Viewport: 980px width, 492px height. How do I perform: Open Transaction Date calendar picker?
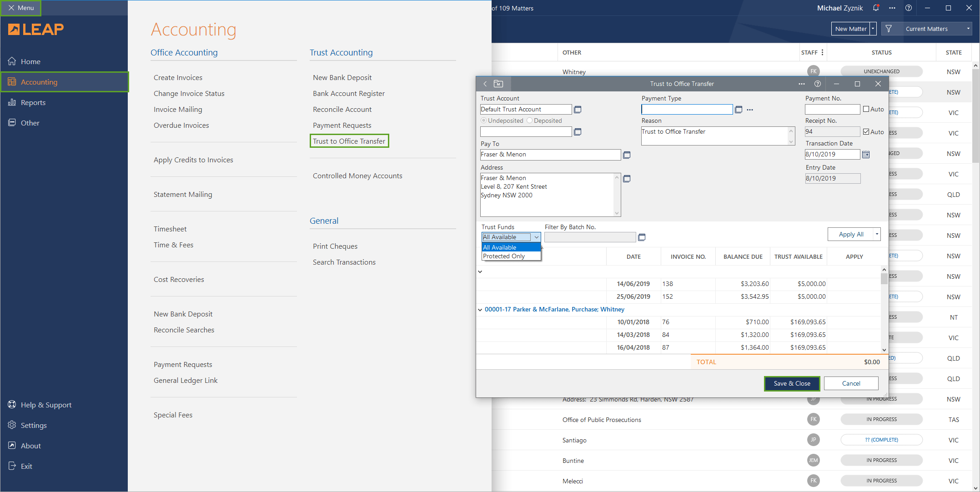point(866,155)
